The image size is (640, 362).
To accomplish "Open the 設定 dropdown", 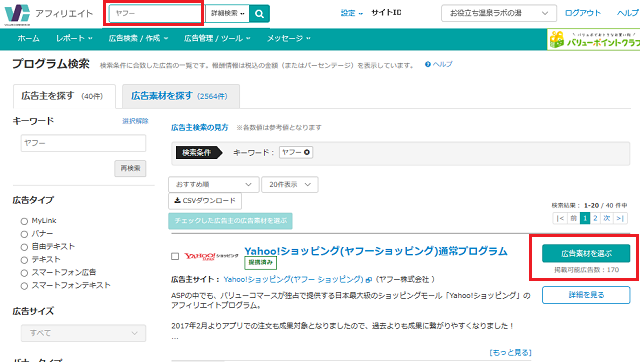I will 351,13.
